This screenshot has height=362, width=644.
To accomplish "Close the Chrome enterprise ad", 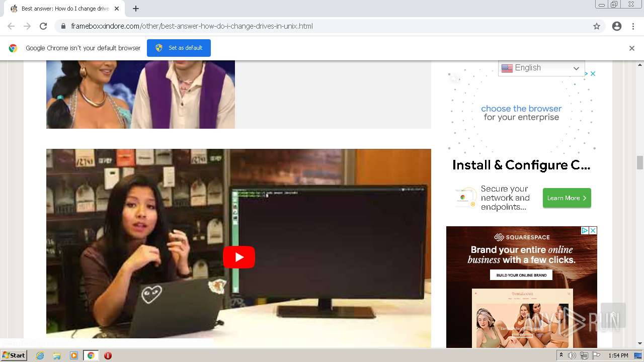I will [593, 73].
